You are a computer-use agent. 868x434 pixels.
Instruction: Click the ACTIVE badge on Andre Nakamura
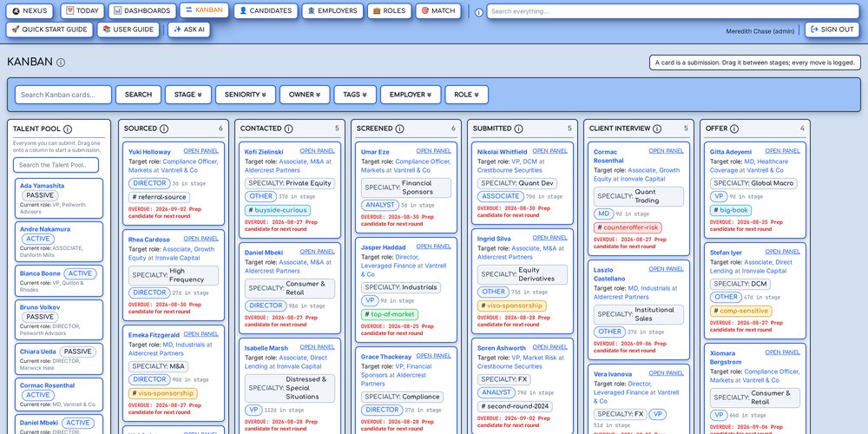(x=37, y=240)
